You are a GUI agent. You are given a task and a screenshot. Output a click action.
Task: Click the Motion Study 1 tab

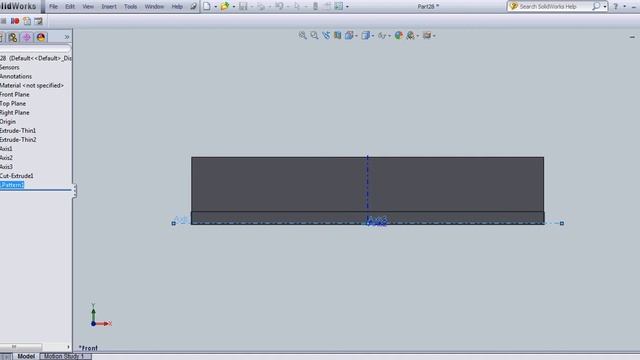(65, 356)
